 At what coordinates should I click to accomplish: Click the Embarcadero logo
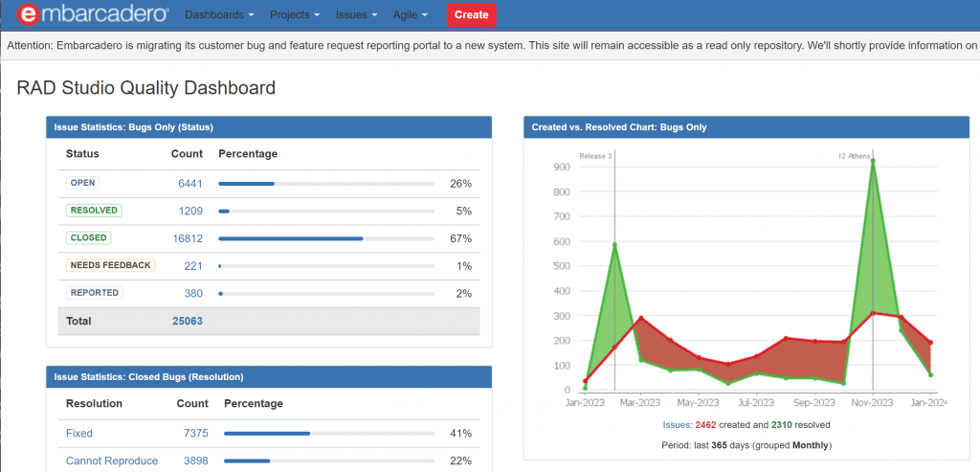click(93, 14)
